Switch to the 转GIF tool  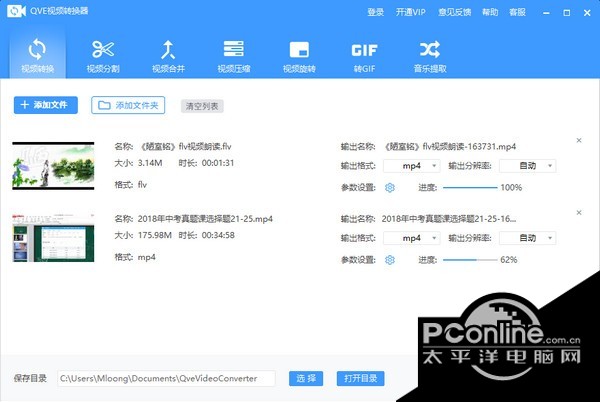click(x=364, y=55)
